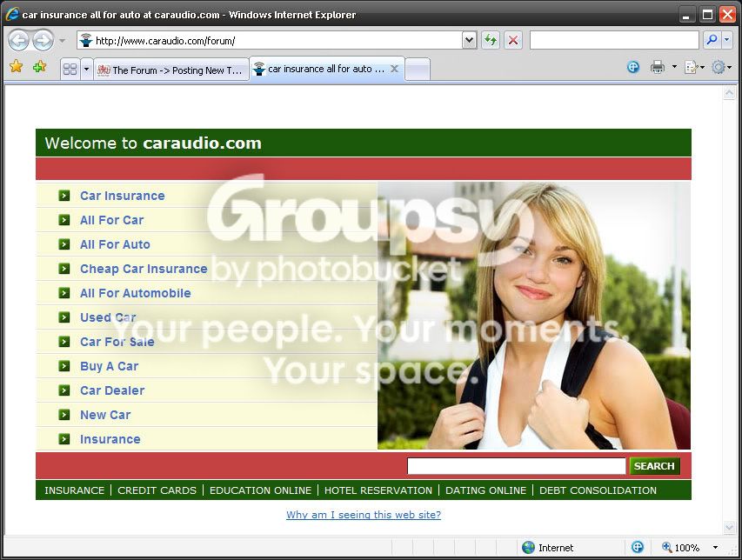Open the Buy A Car link
742x560 pixels.
(110, 367)
